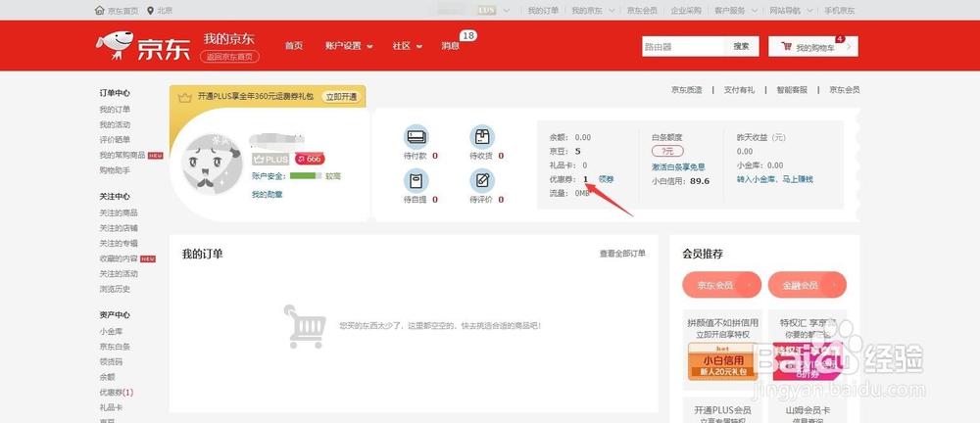980x423 pixels.
Task: Open 收藏的内容 in sidebar
Action: 119,258
